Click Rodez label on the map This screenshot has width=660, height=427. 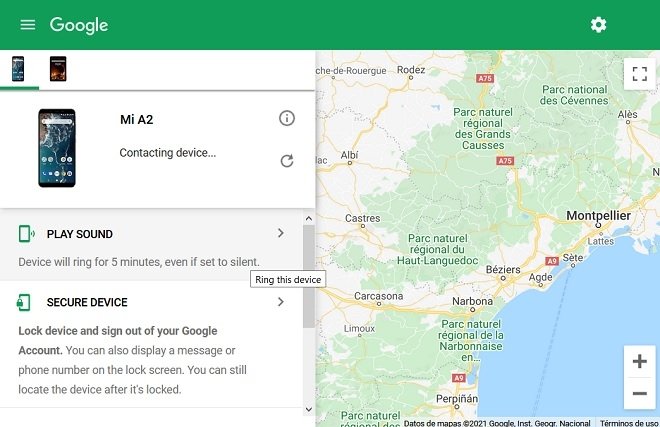click(x=411, y=69)
